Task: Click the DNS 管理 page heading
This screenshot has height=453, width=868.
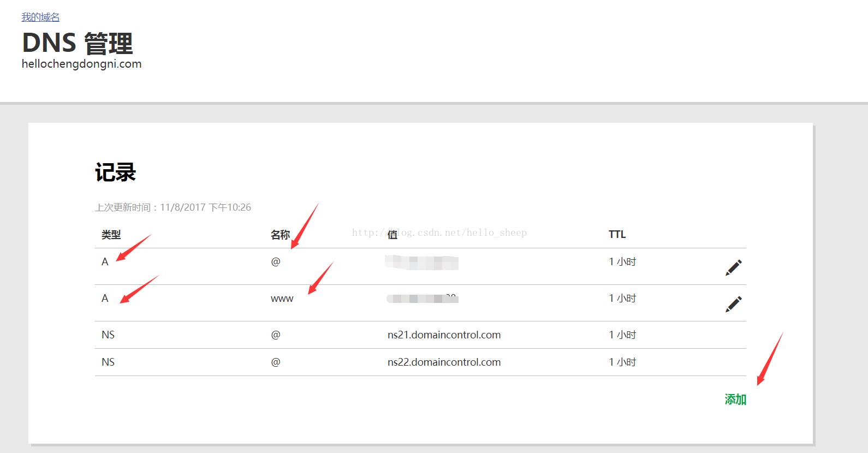Action: click(77, 43)
